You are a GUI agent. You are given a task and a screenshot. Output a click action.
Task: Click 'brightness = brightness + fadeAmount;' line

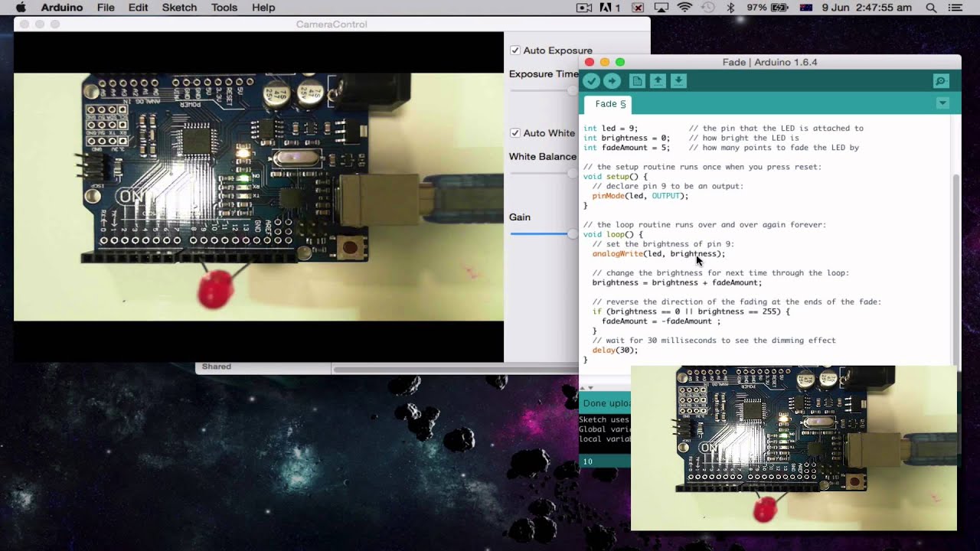point(677,282)
